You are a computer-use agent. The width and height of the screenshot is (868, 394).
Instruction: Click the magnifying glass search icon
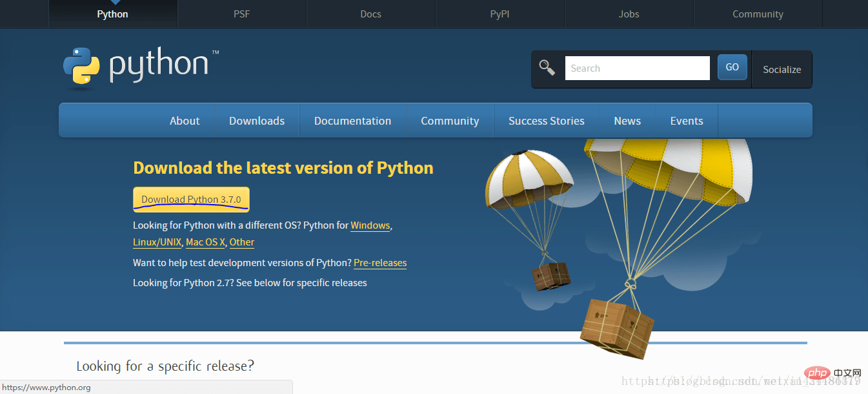[x=547, y=68]
